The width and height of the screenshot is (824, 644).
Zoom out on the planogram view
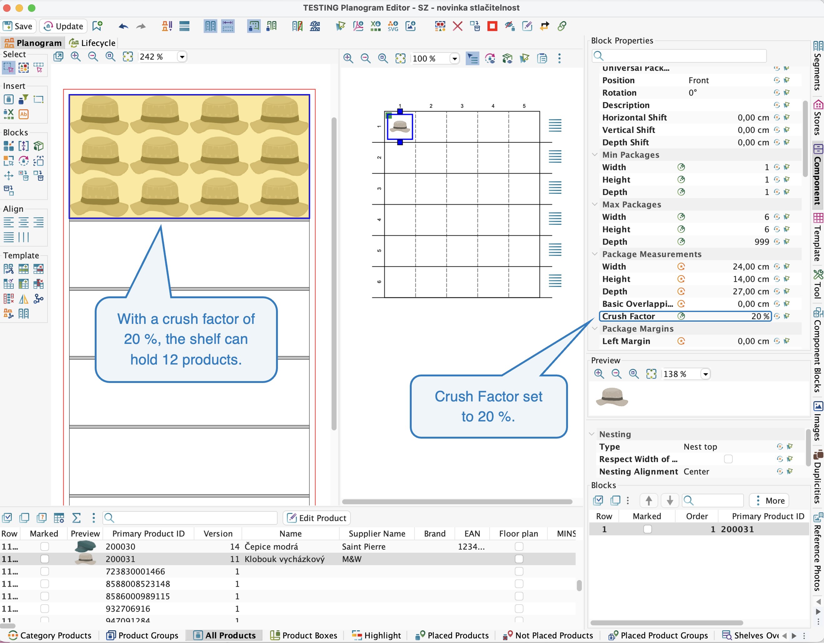[93, 57]
